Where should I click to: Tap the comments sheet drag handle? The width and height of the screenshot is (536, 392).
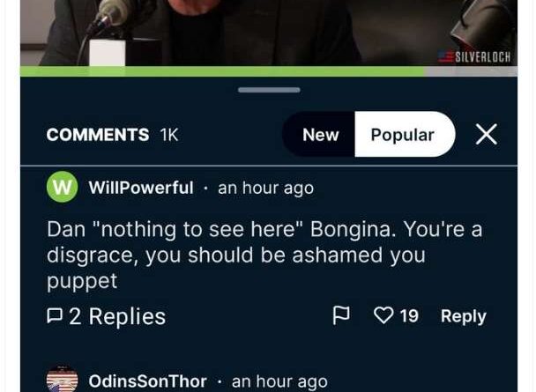click(x=269, y=90)
